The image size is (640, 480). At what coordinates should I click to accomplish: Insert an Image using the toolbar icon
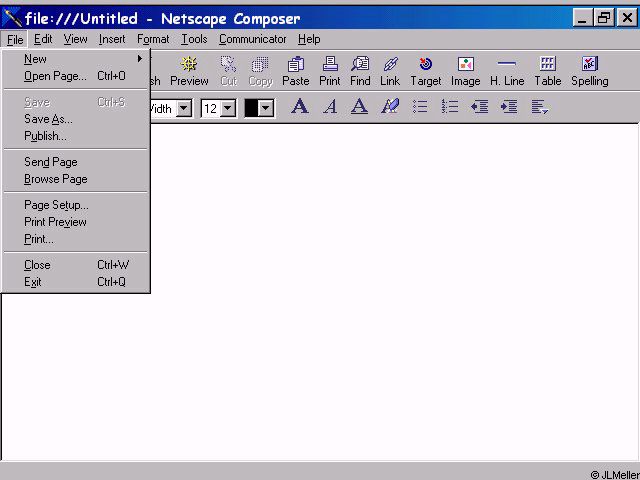point(465,71)
